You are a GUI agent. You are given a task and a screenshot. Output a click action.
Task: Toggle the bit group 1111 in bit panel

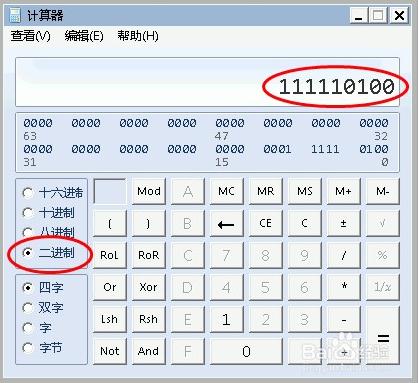tap(325, 149)
